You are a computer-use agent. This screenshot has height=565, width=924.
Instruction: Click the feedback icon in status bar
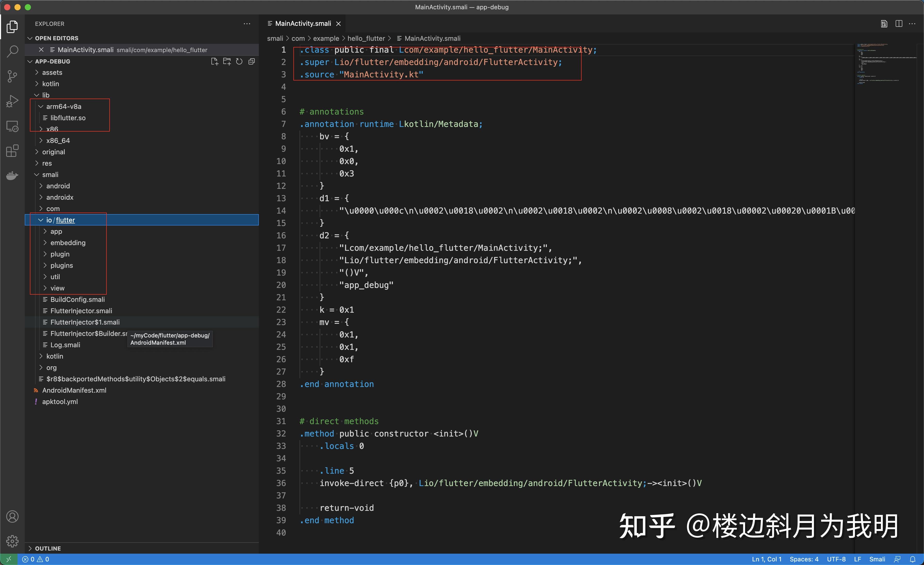click(897, 559)
